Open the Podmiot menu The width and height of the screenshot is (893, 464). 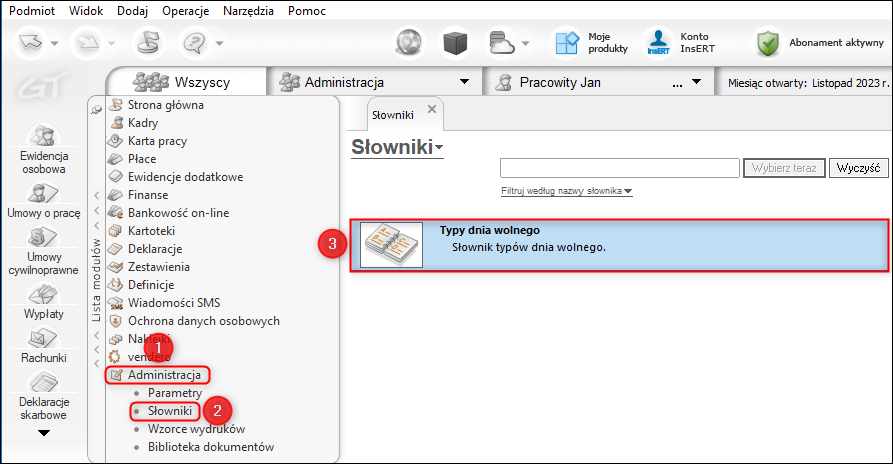pyautogui.click(x=32, y=11)
